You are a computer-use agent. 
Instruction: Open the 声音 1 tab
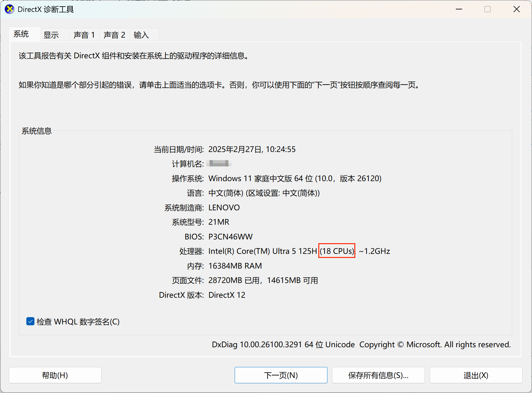click(x=84, y=35)
